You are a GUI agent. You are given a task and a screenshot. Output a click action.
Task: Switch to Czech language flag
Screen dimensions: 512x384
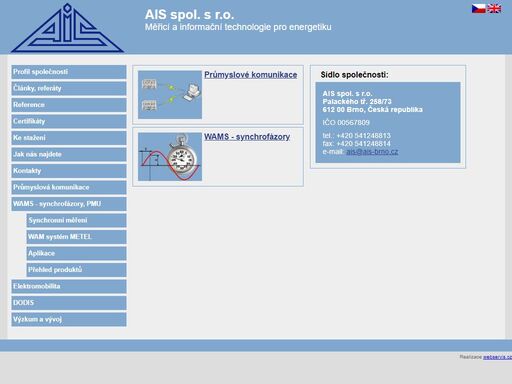pyautogui.click(x=478, y=9)
